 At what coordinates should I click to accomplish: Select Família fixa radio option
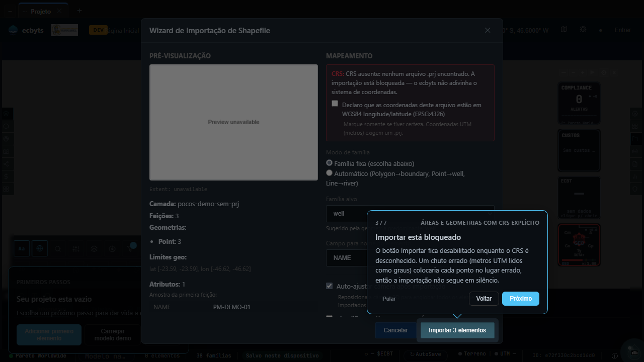click(x=330, y=163)
